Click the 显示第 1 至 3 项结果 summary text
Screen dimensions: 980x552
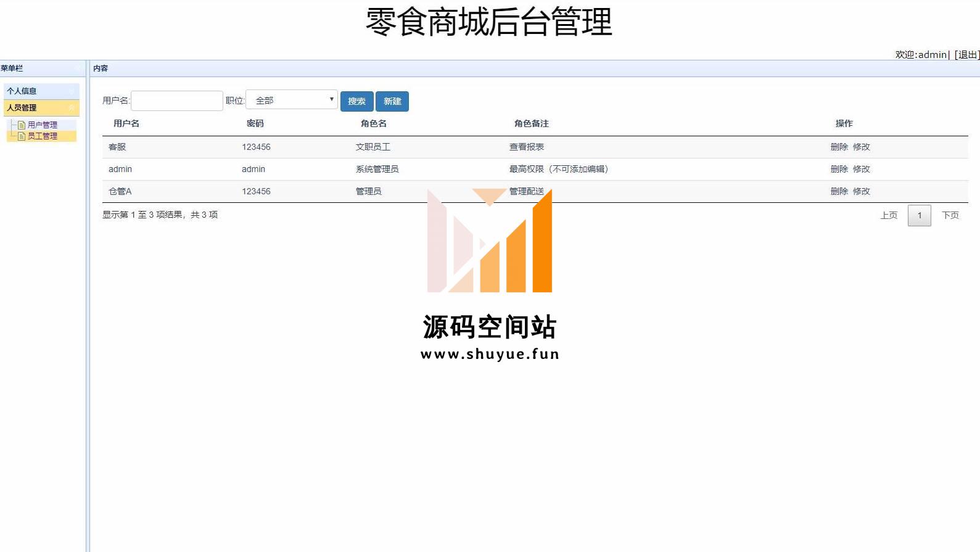pos(160,215)
